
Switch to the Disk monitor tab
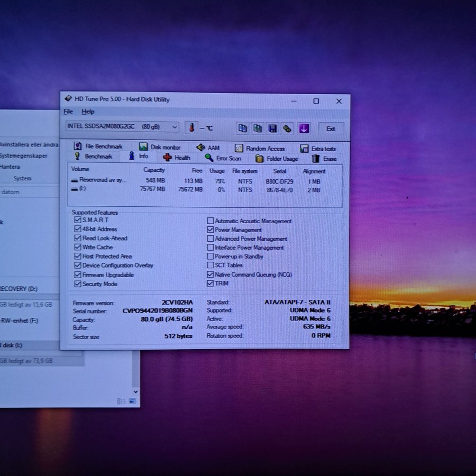160,147
